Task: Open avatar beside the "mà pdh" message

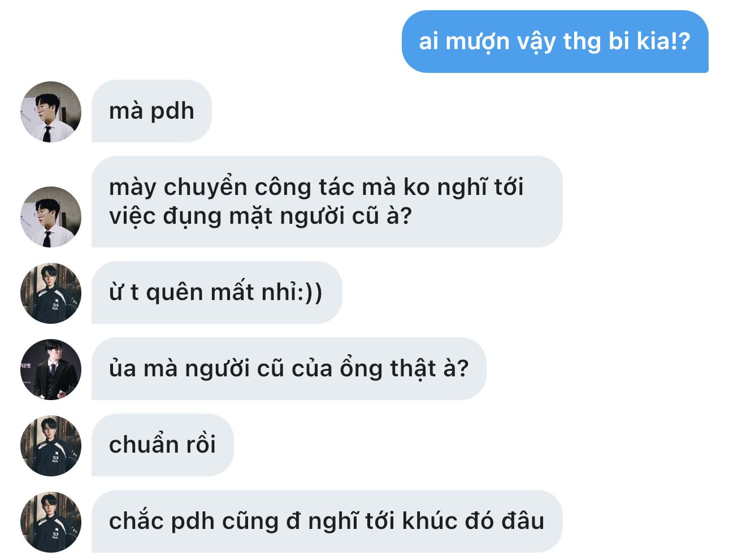Action: click(x=51, y=111)
